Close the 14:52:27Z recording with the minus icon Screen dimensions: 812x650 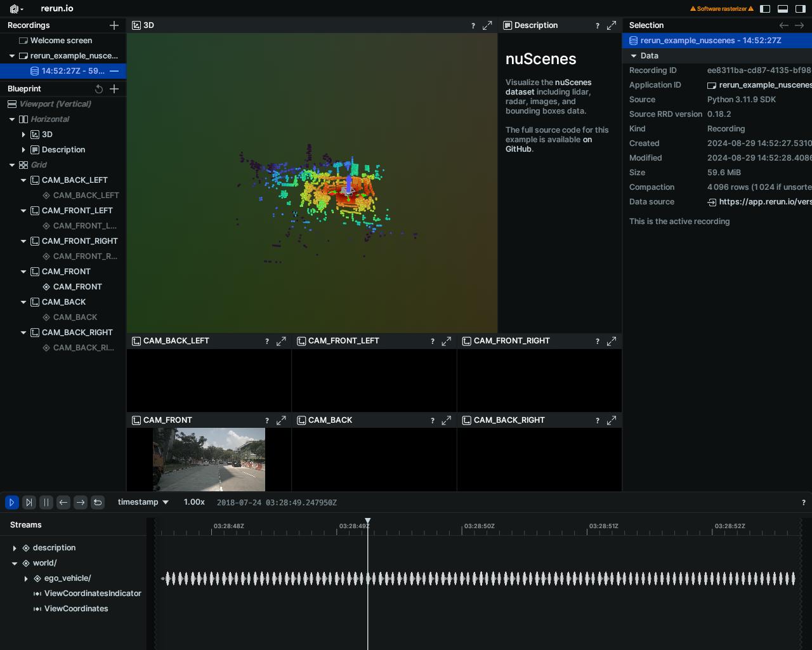click(x=114, y=71)
